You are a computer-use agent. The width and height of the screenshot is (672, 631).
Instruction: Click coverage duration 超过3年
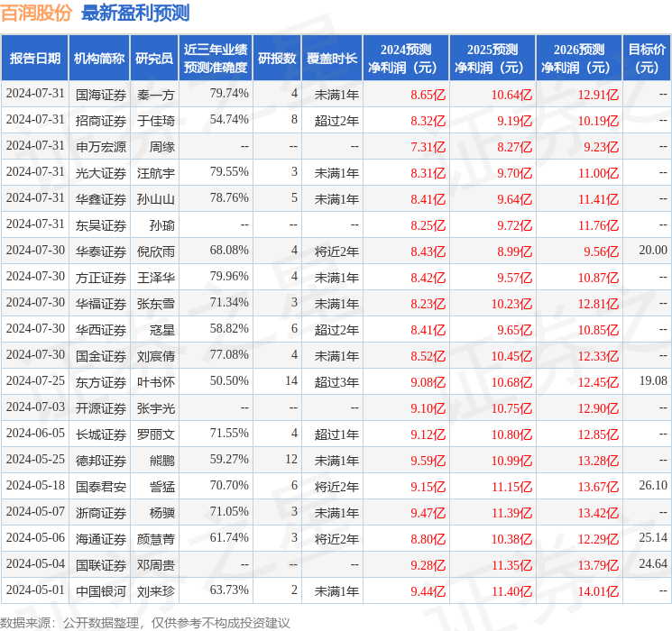[336, 382]
